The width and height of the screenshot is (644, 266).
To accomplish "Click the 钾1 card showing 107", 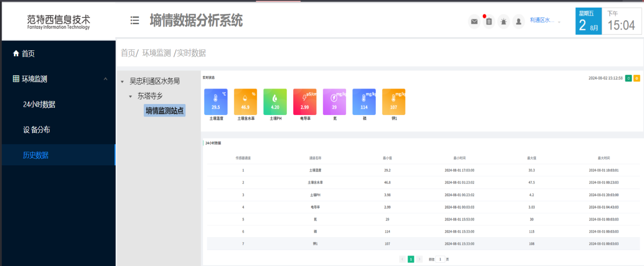I will tap(394, 102).
